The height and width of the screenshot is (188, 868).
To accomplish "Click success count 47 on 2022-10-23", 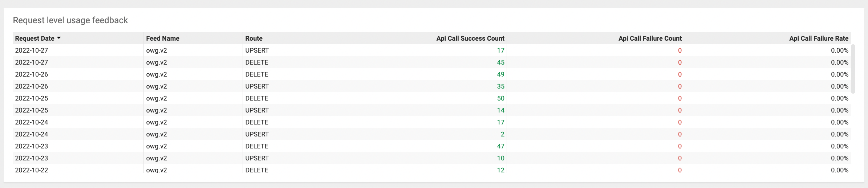I will [x=500, y=146].
